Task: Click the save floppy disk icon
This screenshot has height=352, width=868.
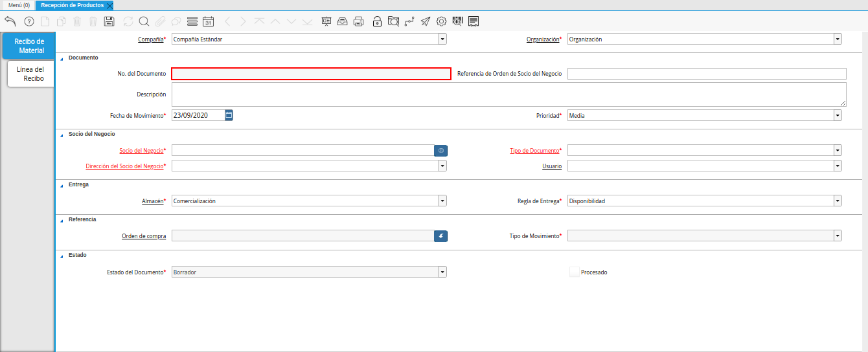Action: pyautogui.click(x=109, y=21)
